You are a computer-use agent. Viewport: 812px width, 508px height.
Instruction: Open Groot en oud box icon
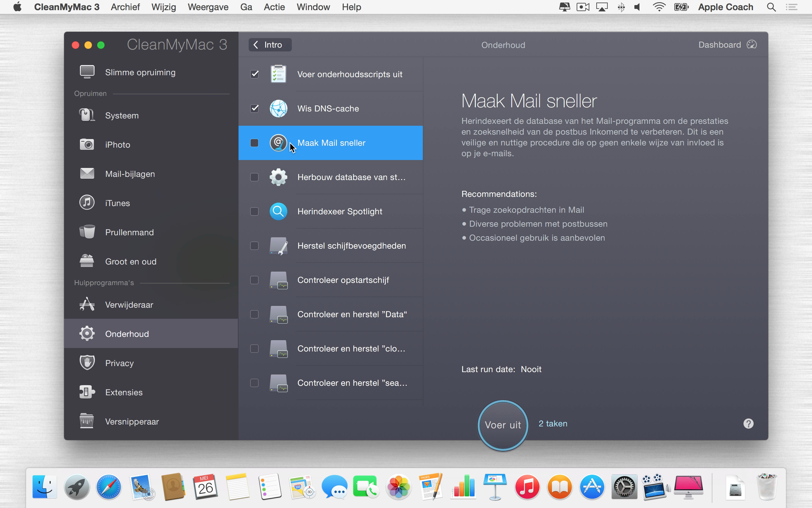click(x=87, y=261)
